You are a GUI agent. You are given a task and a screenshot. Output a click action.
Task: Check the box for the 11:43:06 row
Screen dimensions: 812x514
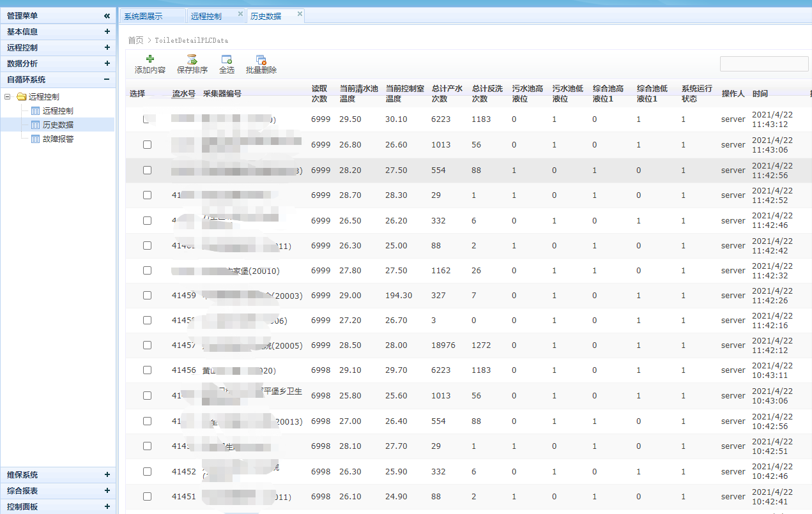click(x=148, y=145)
